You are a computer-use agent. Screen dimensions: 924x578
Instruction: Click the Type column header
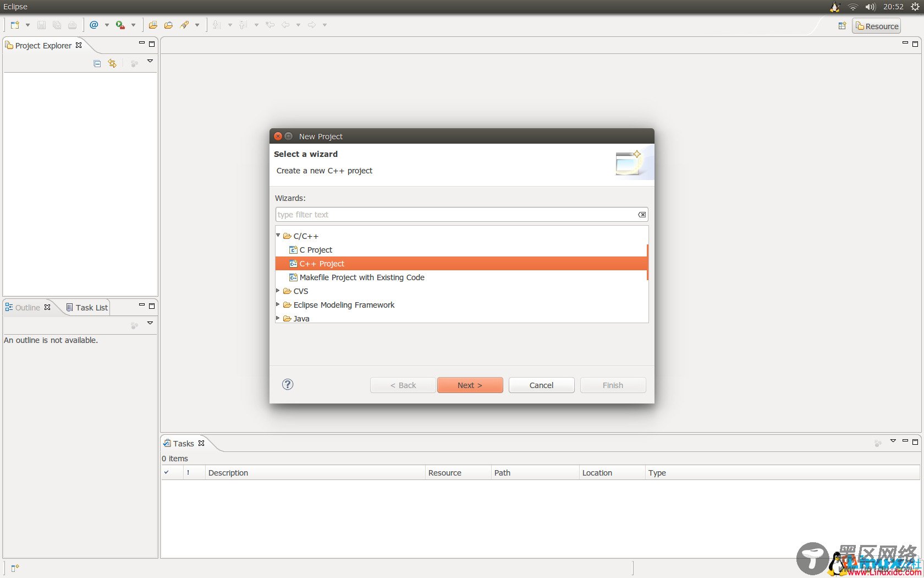(x=782, y=473)
